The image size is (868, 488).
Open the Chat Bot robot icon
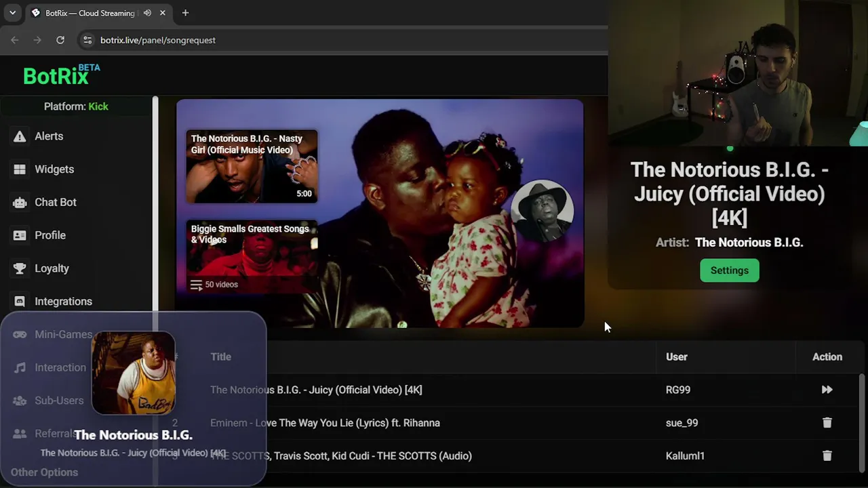(20, 202)
